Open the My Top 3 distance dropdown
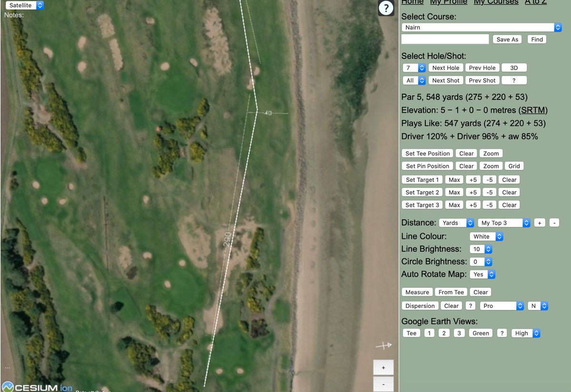This screenshot has width=571, height=392. [x=504, y=223]
